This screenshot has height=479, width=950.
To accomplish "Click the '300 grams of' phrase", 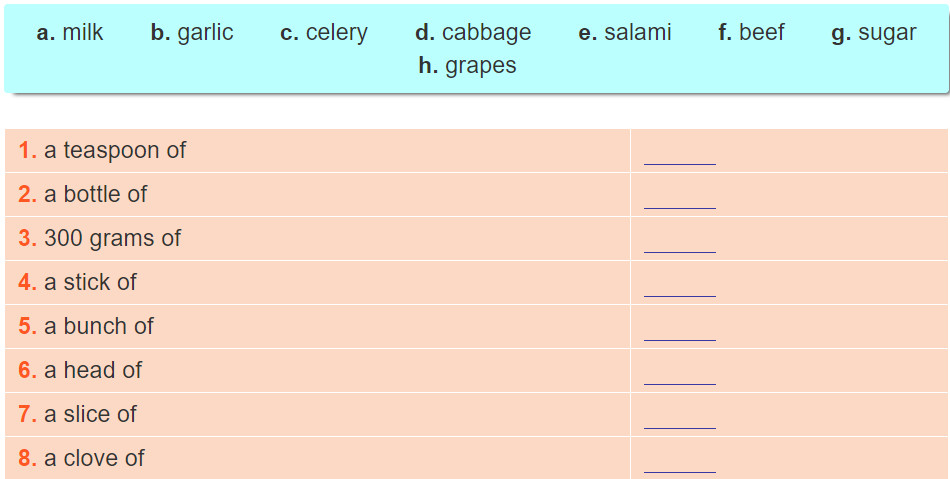I will (112, 239).
